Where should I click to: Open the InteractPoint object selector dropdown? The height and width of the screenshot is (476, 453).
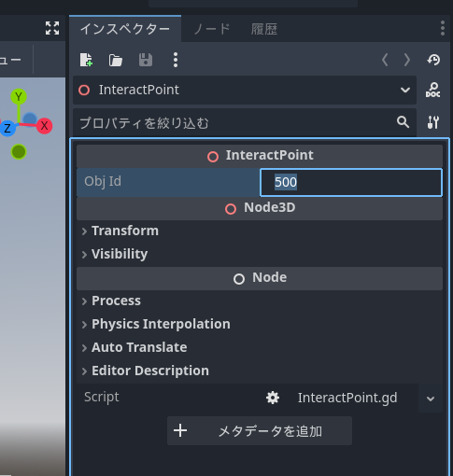(245, 91)
